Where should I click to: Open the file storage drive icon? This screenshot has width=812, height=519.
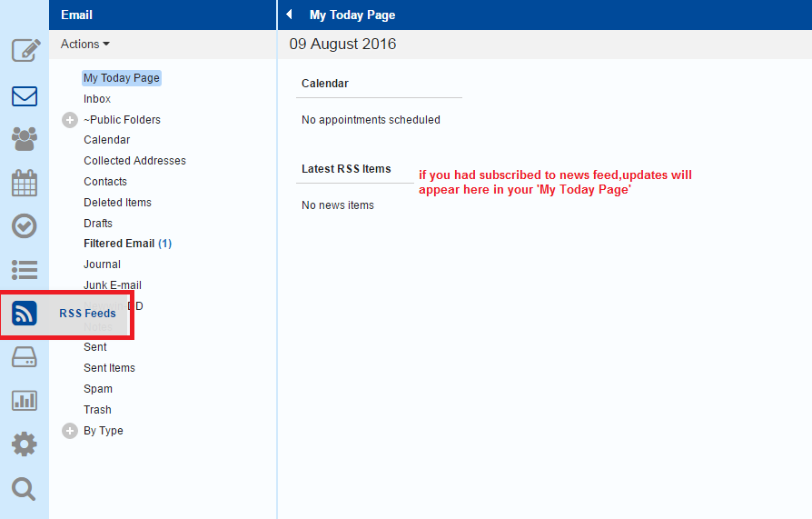(25, 356)
